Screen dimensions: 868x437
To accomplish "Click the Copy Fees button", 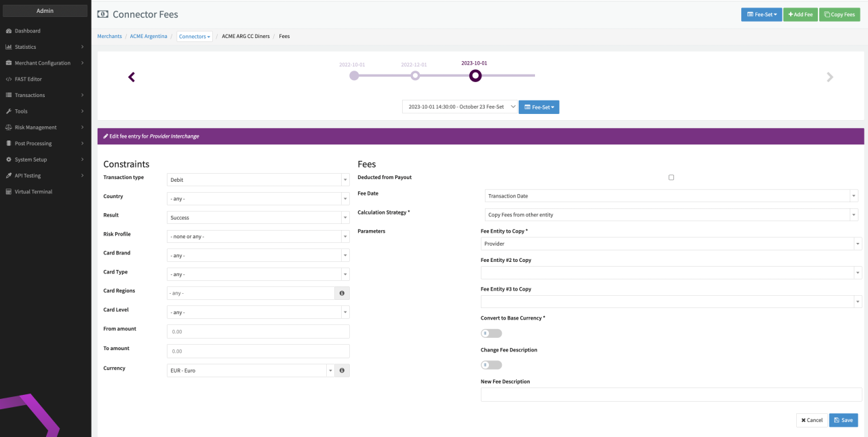I will [840, 14].
